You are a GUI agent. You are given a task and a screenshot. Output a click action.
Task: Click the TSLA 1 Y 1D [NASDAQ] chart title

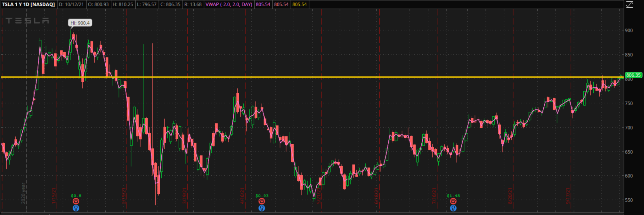29,4
